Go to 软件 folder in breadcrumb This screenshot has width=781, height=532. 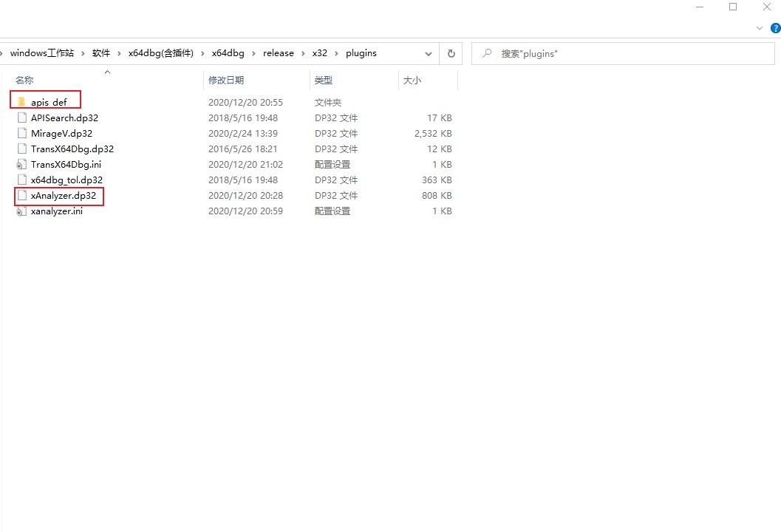tap(101, 52)
